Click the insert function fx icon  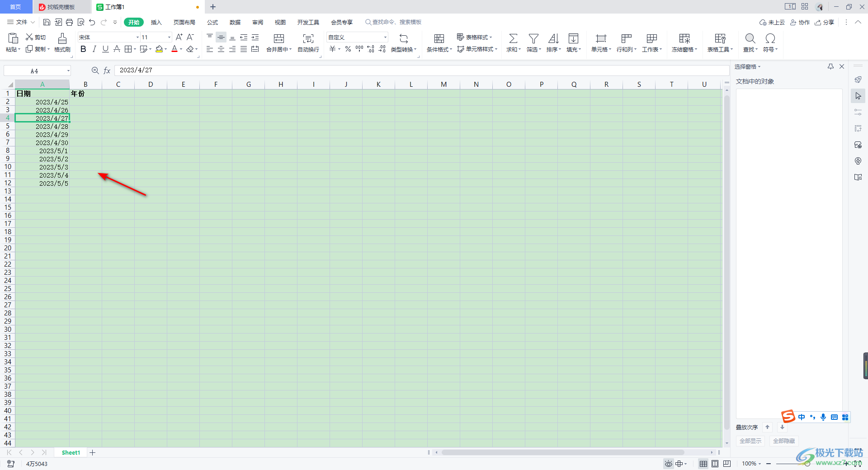click(x=107, y=70)
